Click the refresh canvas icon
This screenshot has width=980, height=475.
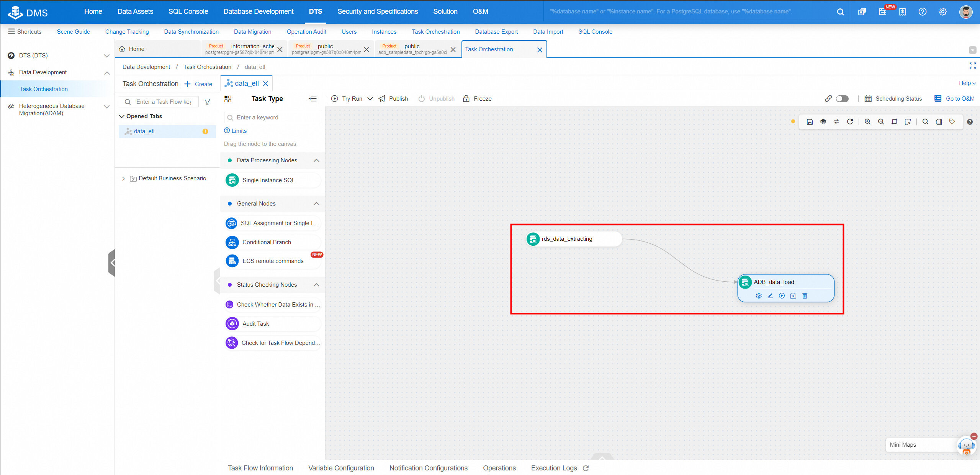(x=850, y=122)
